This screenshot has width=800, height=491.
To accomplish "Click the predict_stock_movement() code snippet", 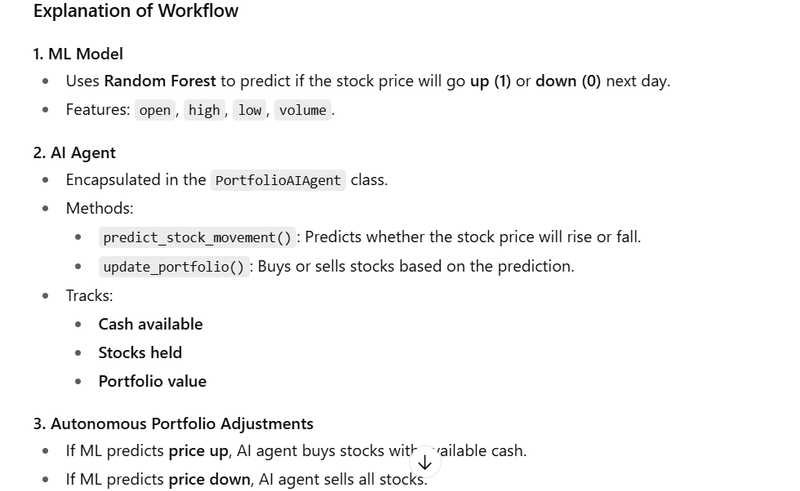I will pos(197,238).
